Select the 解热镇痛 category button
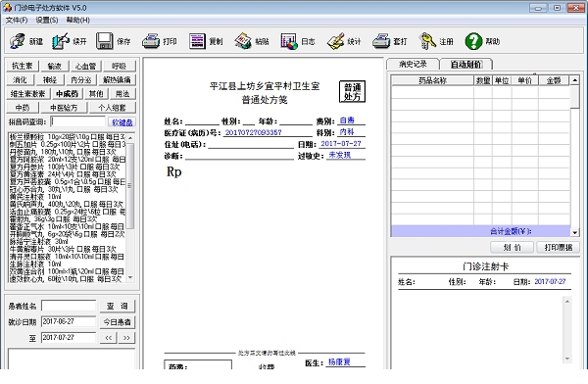Screen dimensions: 588x384 click(x=117, y=80)
